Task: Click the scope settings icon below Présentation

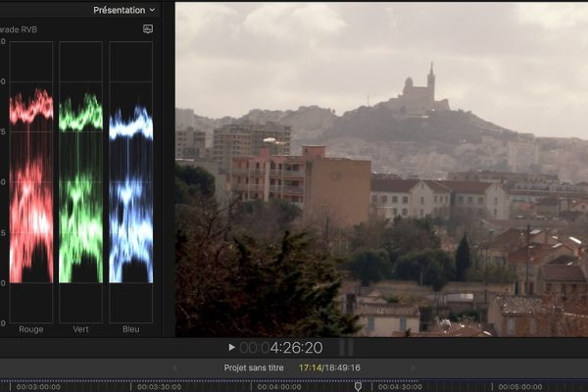Action: point(148,29)
